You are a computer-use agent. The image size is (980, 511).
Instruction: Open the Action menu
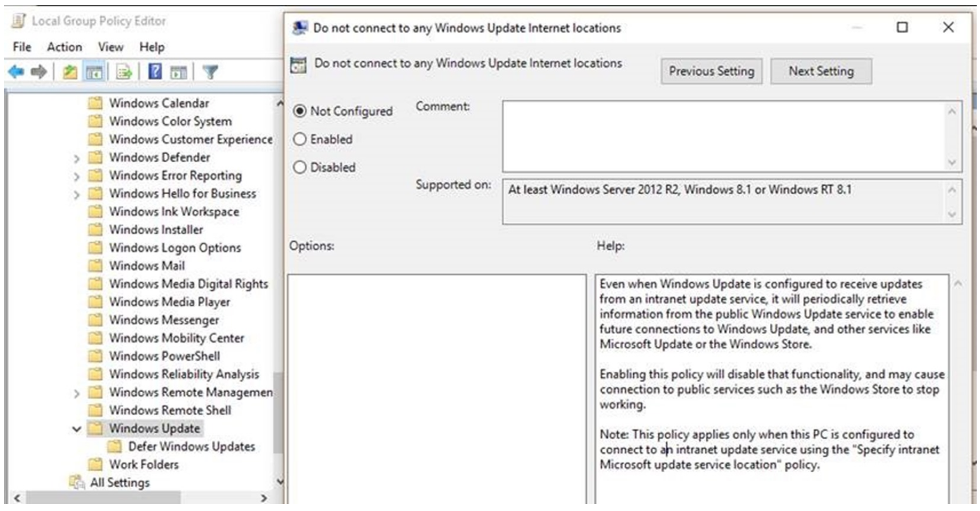tap(64, 47)
